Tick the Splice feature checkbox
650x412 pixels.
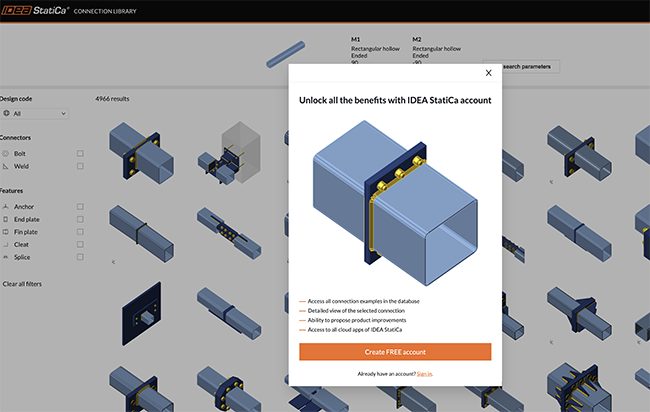tap(80, 257)
